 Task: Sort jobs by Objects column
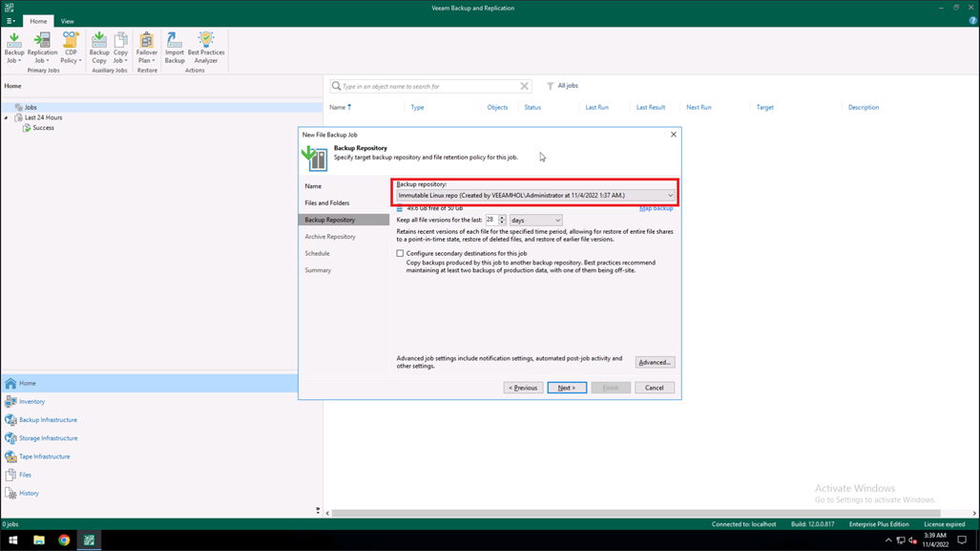[x=497, y=108]
